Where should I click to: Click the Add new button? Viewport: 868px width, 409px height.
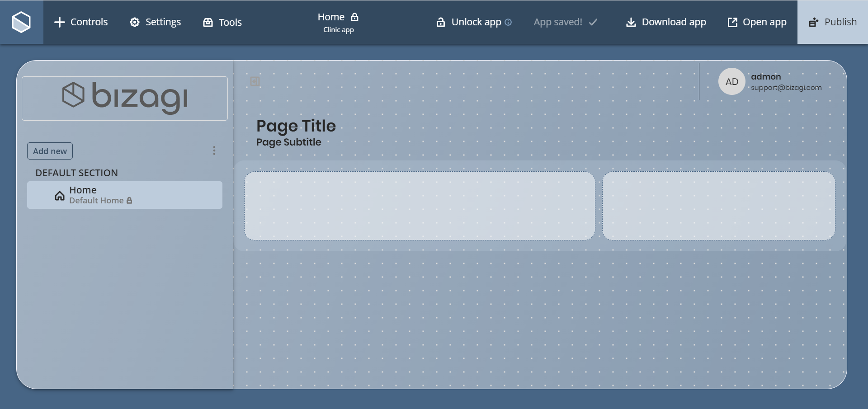[x=50, y=151]
